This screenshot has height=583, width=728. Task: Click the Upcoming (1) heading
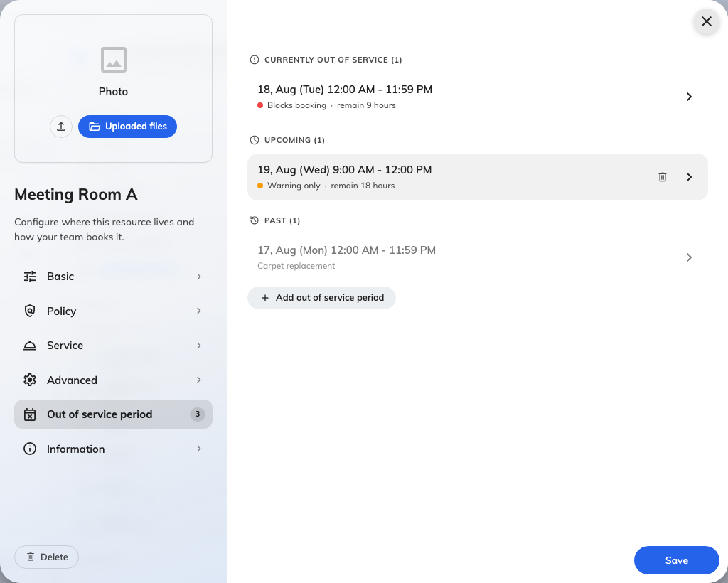pyautogui.click(x=294, y=140)
